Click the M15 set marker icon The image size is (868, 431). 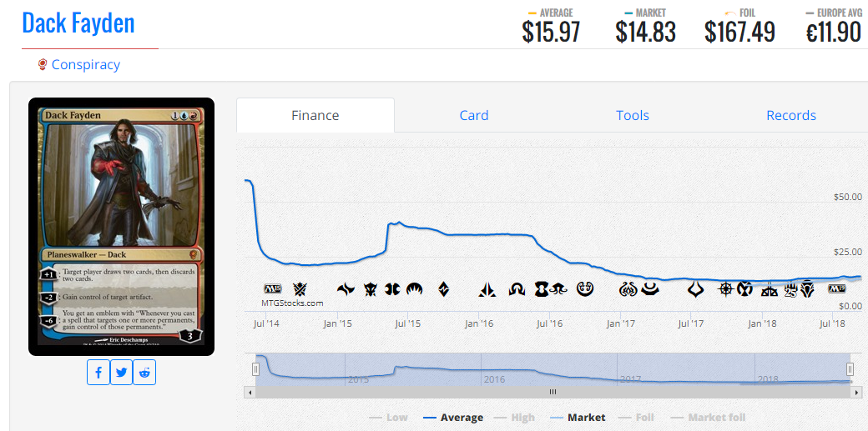point(272,288)
